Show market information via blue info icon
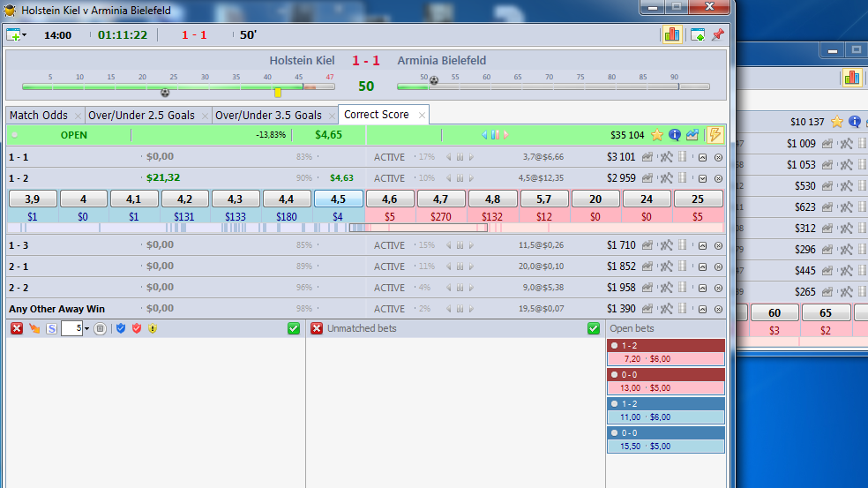 click(x=674, y=135)
